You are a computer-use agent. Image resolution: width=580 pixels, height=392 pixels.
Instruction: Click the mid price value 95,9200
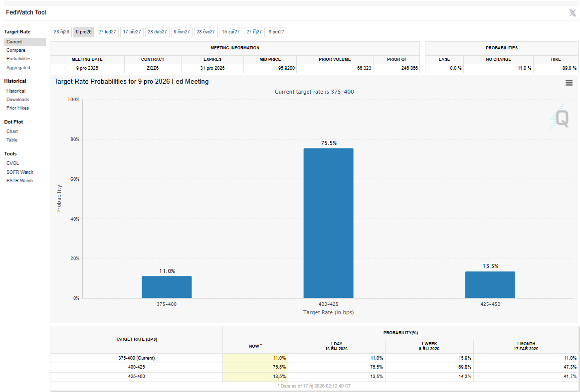tap(270, 68)
